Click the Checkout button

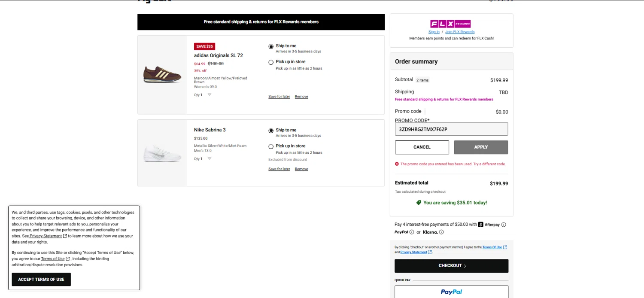click(451, 266)
